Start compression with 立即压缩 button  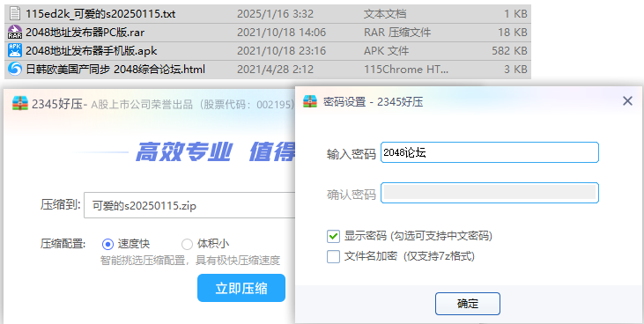click(x=241, y=288)
